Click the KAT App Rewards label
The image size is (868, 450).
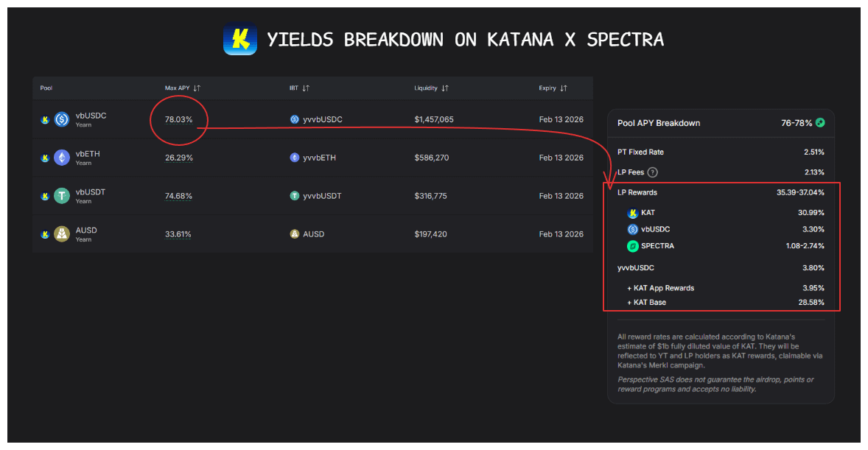point(660,289)
